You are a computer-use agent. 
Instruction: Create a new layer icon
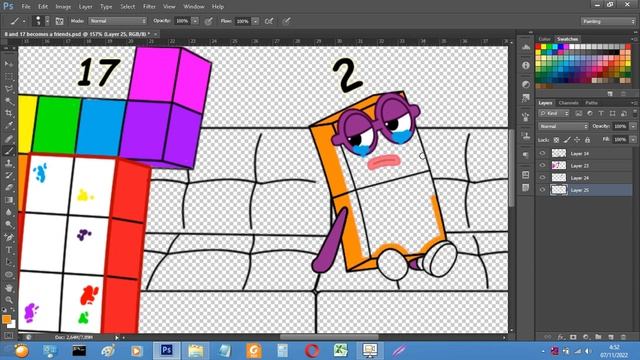point(611,337)
